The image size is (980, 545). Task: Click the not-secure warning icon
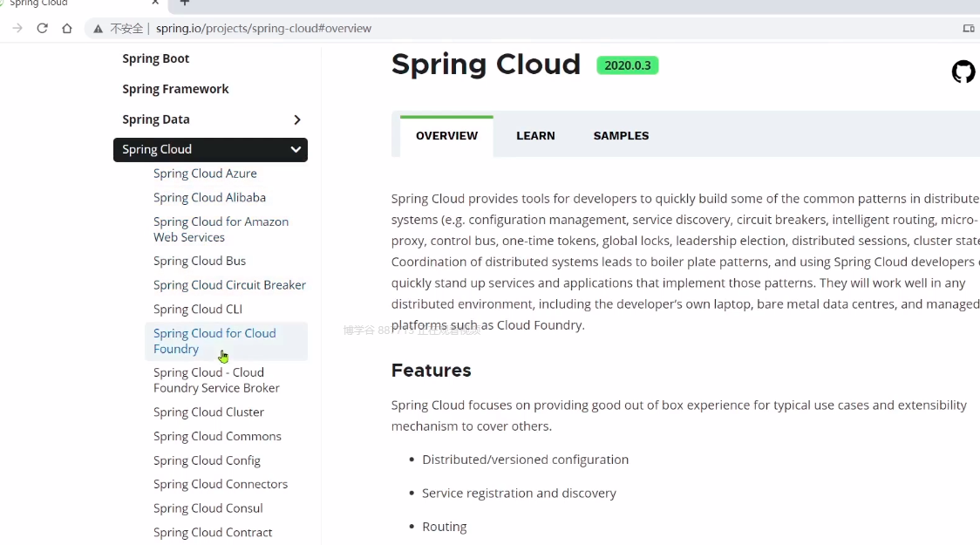[99, 29]
